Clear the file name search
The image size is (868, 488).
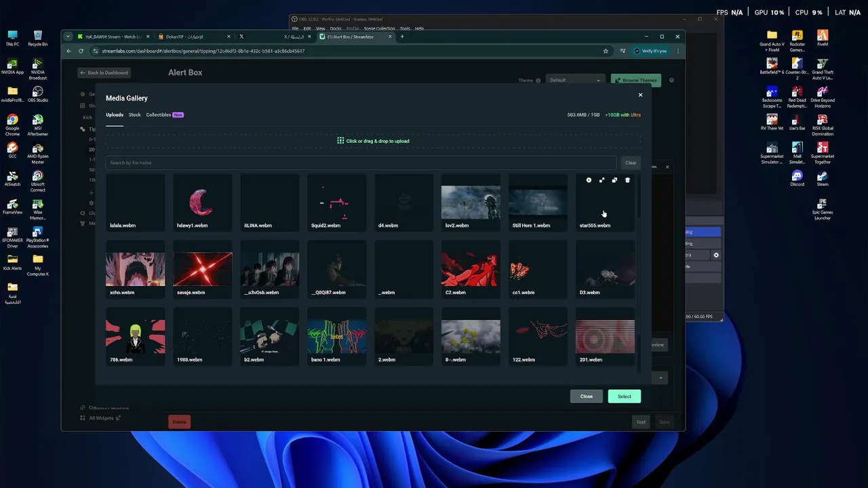click(631, 163)
